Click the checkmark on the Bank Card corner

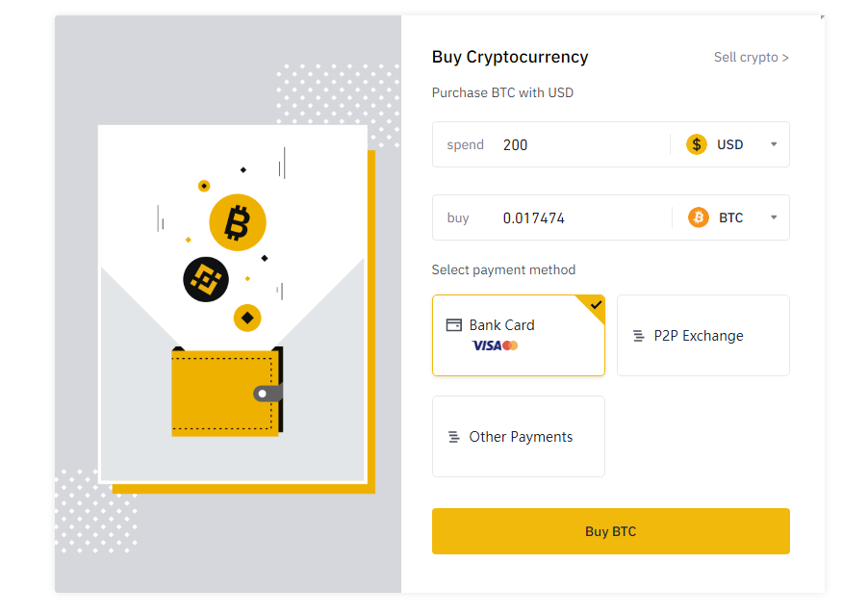point(595,306)
